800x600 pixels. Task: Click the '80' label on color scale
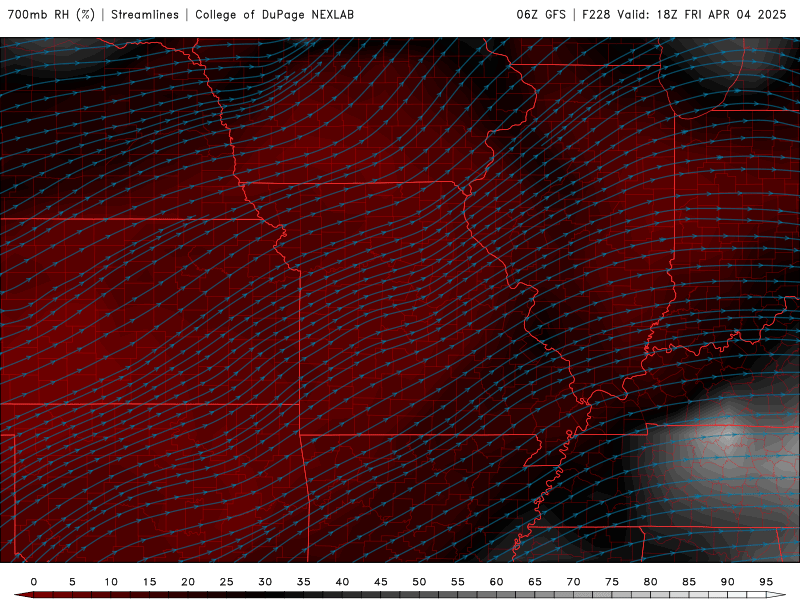click(651, 582)
